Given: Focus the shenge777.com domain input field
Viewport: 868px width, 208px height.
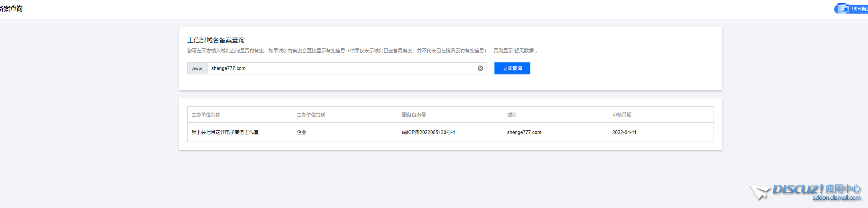Looking at the screenshot, I should tap(343, 68).
